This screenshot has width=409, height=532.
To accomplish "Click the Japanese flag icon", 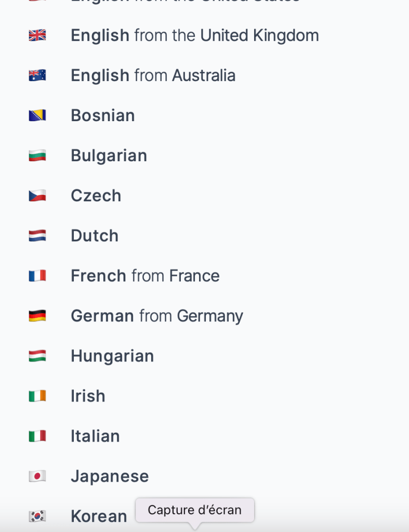I will pos(37,476).
